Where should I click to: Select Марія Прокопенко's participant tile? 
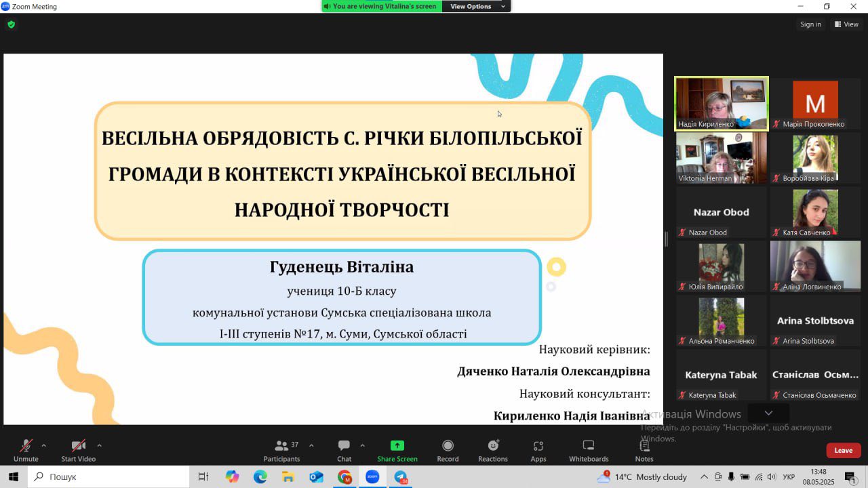[x=815, y=103]
